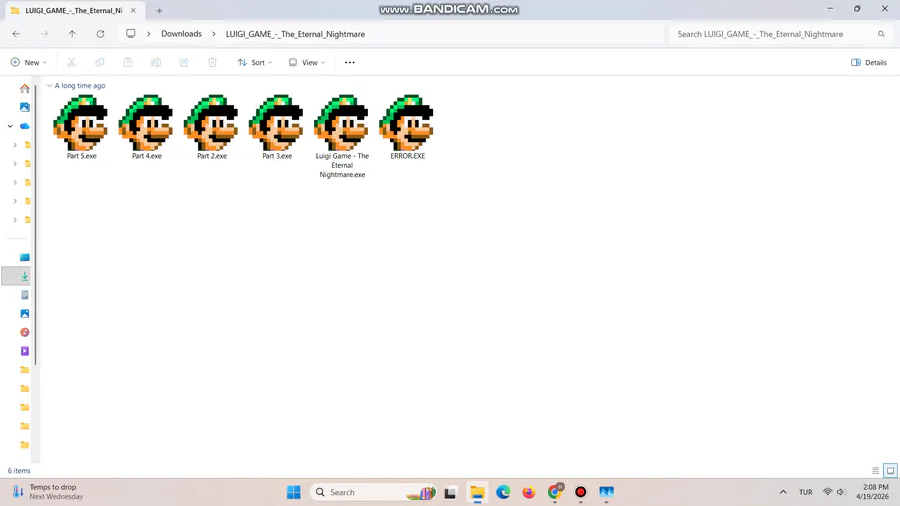Open Videos in the navigation pane
This screenshot has height=506, width=900.
pyautogui.click(x=25, y=351)
